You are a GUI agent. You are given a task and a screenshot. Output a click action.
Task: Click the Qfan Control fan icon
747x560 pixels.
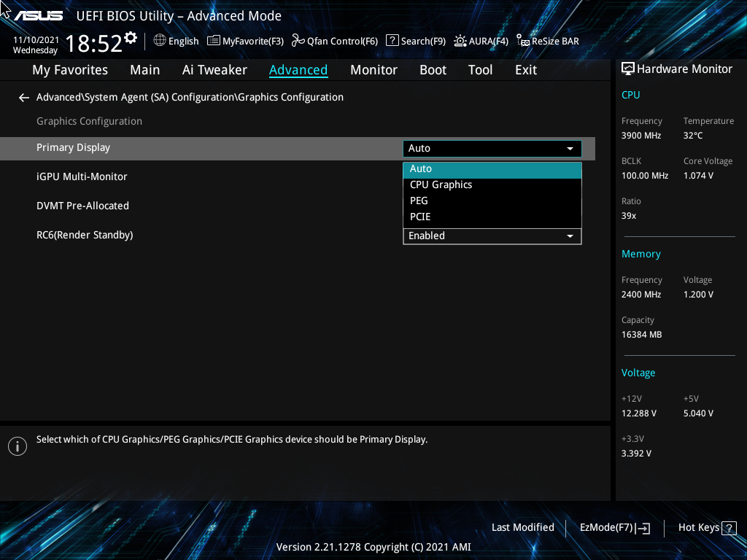point(298,41)
